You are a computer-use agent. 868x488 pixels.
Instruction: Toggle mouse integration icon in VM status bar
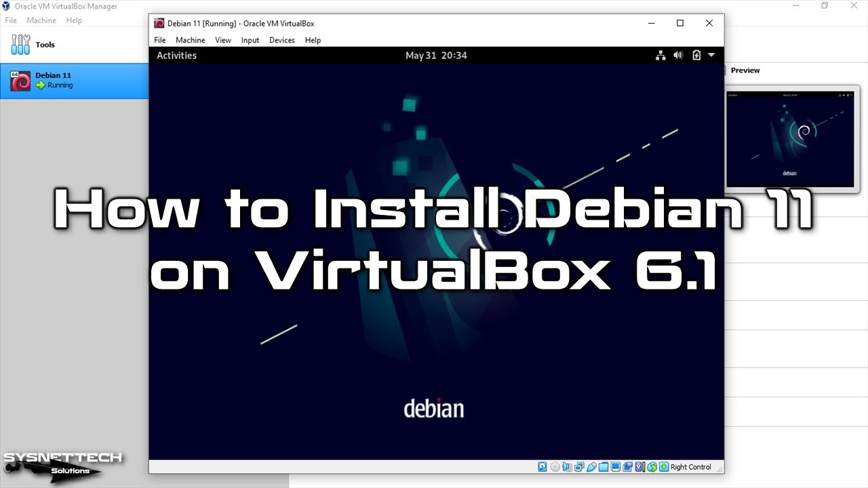[652, 467]
